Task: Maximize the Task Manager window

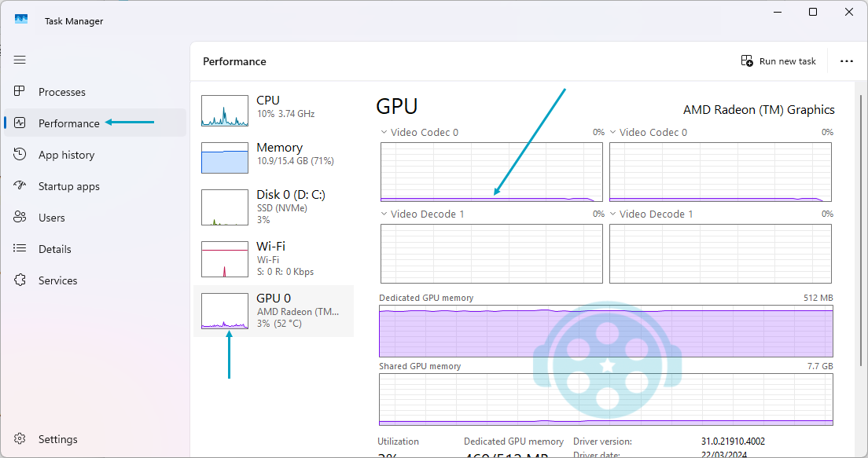Action: click(x=813, y=12)
